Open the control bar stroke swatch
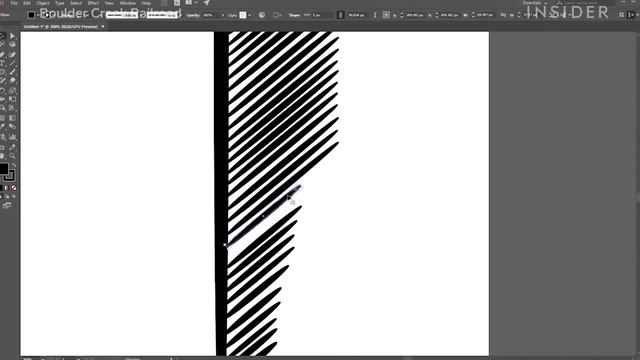Image resolution: width=640 pixels, height=360 pixels. point(47,15)
